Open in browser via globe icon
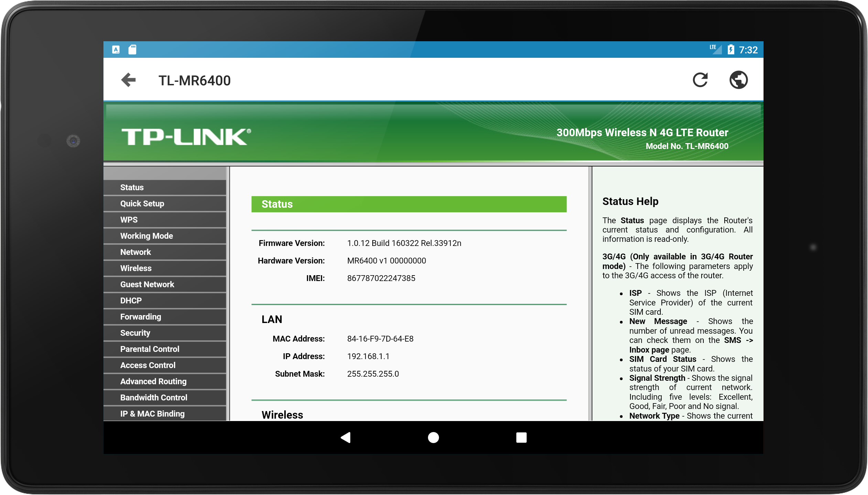868x495 pixels. pyautogui.click(x=738, y=80)
